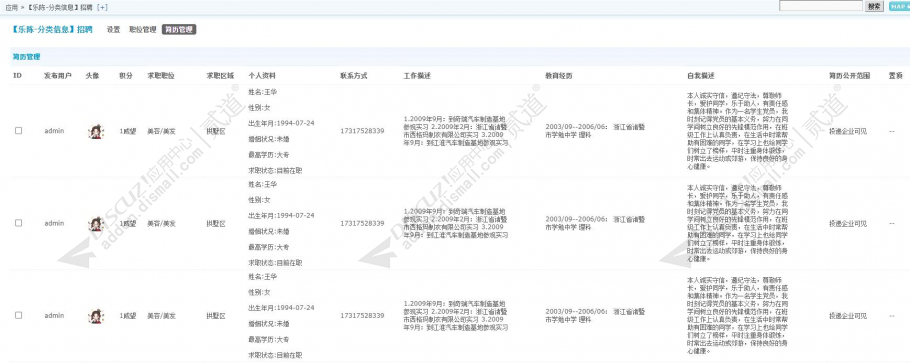Click the 教育经历 column header

pos(558,76)
